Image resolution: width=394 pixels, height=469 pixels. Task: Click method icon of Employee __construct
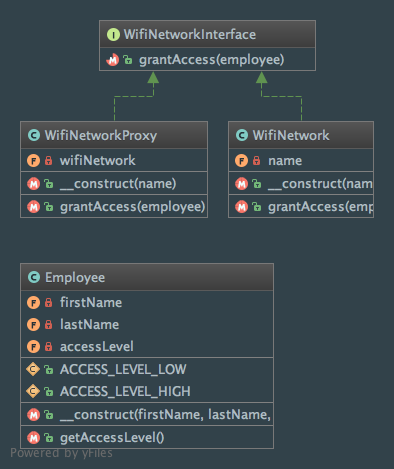(x=33, y=415)
